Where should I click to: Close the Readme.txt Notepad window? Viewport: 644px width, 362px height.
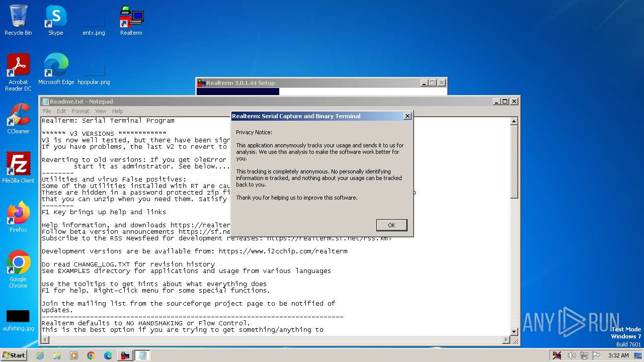[x=514, y=102]
